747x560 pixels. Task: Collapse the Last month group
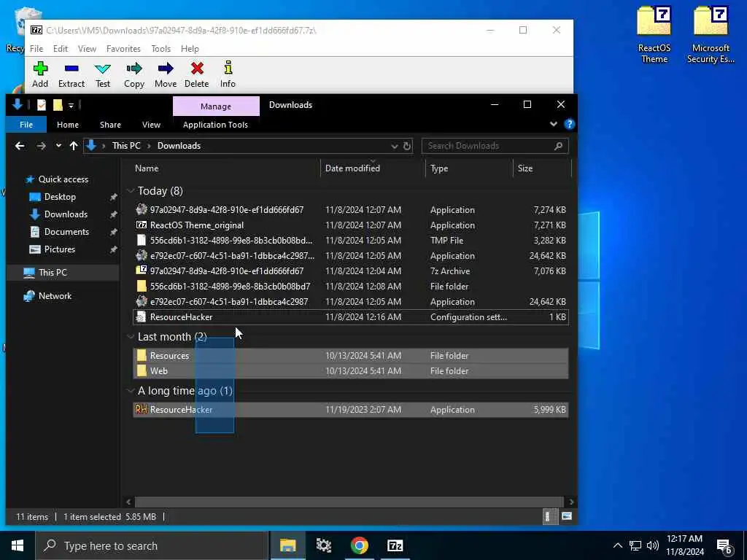(130, 337)
